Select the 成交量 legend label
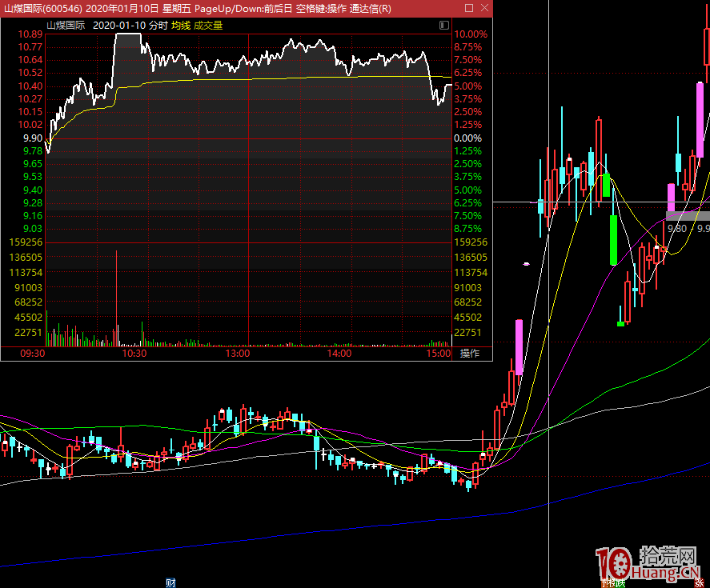Viewport: 710px width, 588px height. click(x=208, y=26)
